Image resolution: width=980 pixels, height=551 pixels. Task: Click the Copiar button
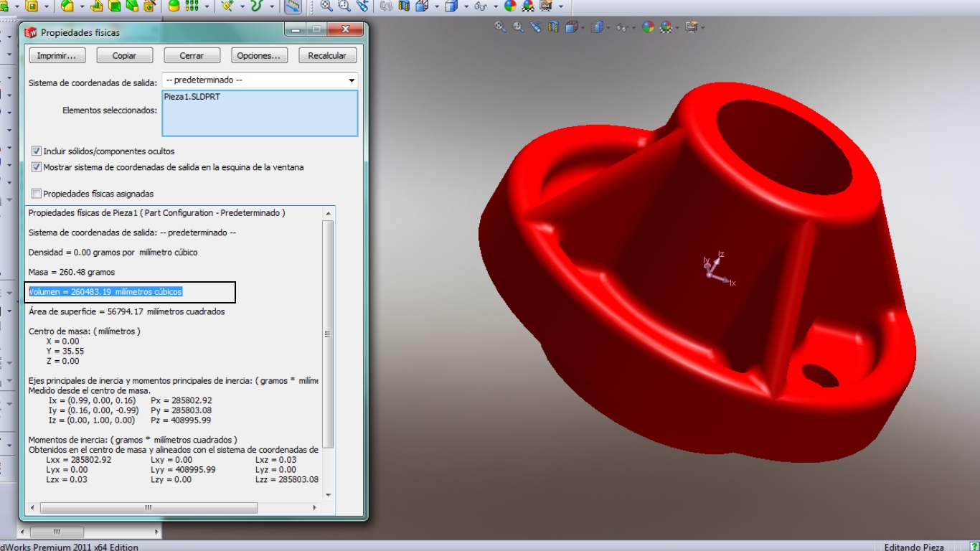[124, 55]
